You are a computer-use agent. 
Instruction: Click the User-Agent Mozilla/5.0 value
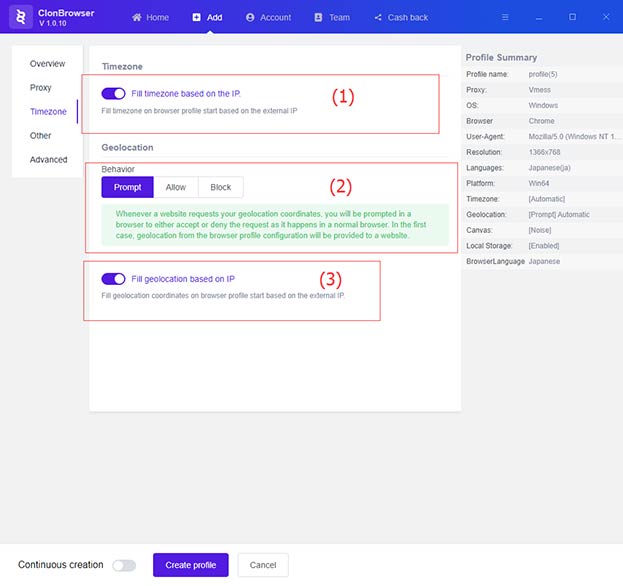[x=574, y=137]
